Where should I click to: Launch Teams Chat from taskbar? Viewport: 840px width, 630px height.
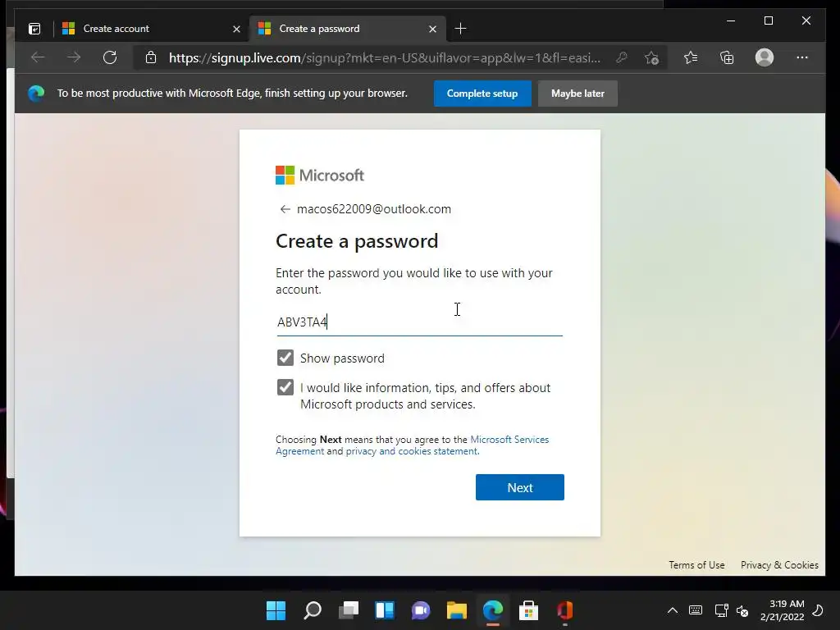(421, 610)
